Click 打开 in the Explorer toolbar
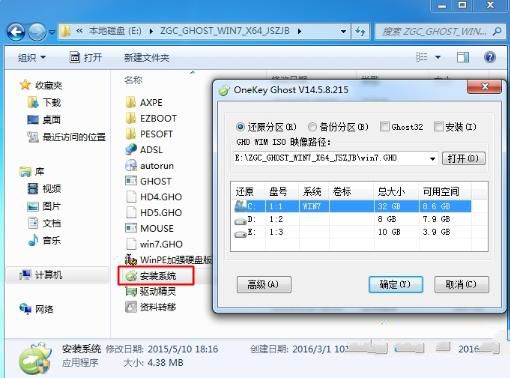This screenshot has height=378, width=510. pos(86,57)
